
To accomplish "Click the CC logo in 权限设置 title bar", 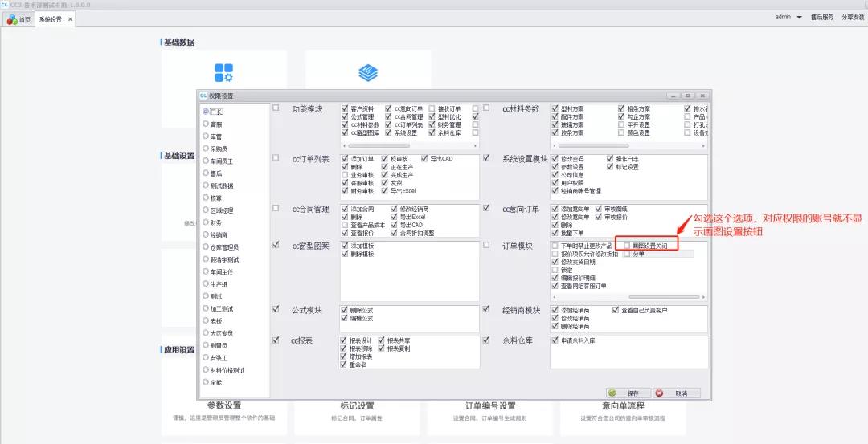I will tap(203, 95).
